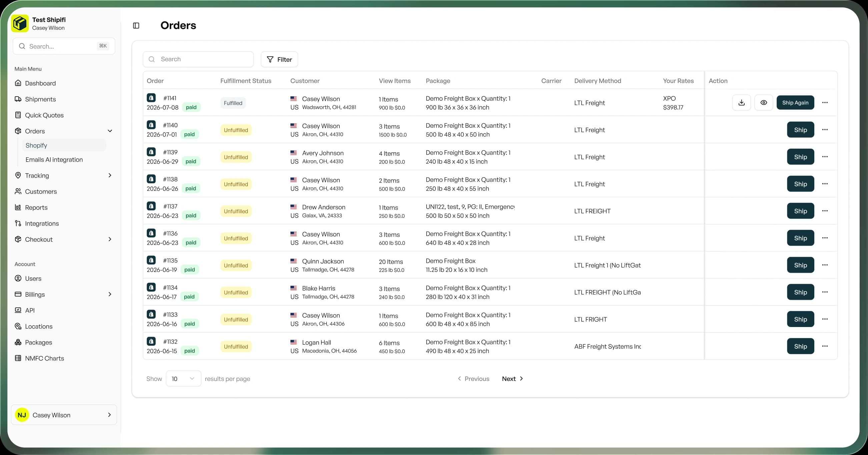Expand the Tracking menu chevron
868x455 pixels.
click(109, 175)
